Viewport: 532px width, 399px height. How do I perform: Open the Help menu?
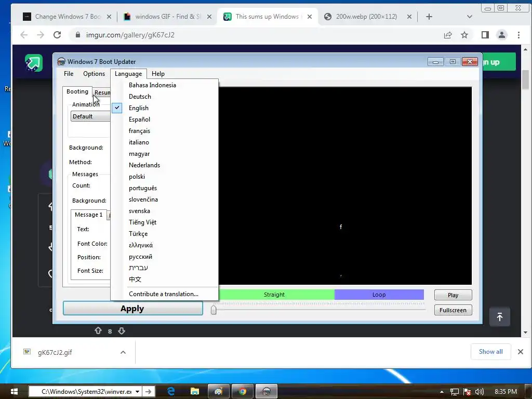tap(158, 74)
